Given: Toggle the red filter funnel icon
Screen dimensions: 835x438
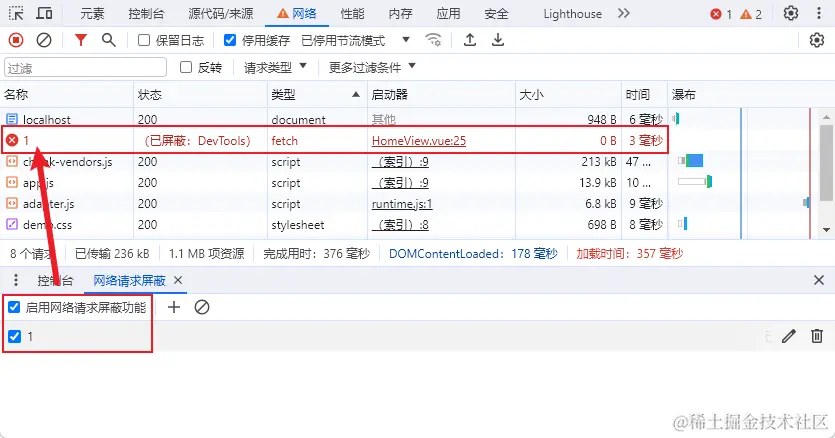Looking at the screenshot, I should [x=81, y=40].
